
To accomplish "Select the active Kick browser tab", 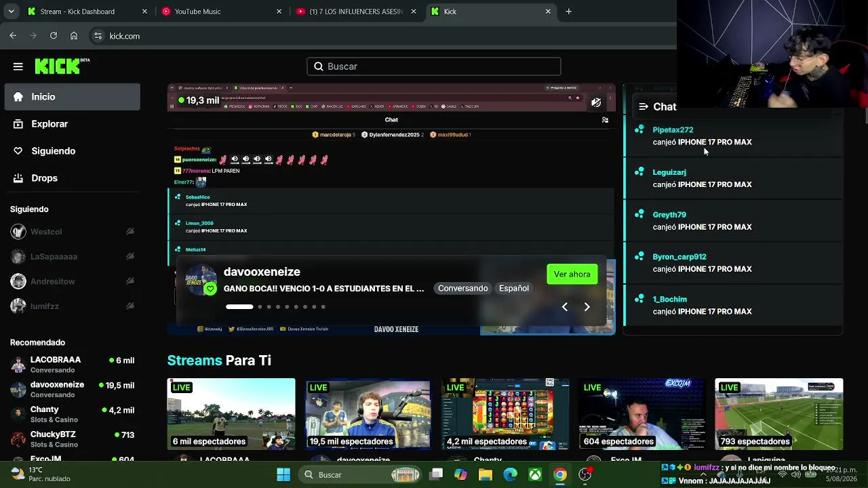I will pos(490,12).
